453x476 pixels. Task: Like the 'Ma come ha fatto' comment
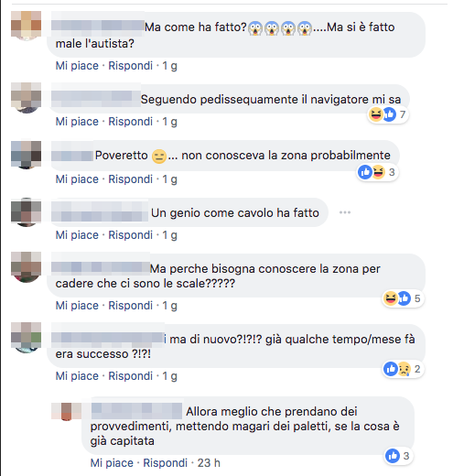[77, 66]
